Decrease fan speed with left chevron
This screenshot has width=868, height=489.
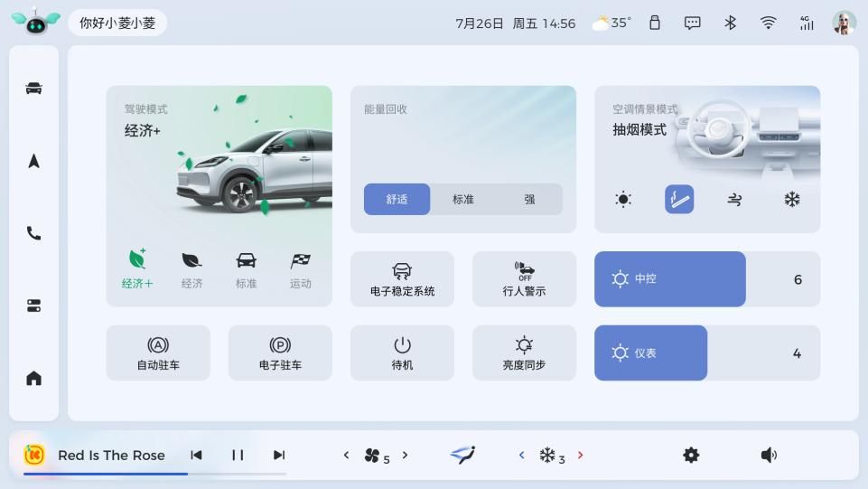click(346, 456)
